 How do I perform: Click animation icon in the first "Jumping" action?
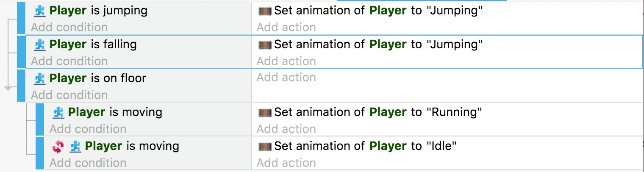point(265,11)
